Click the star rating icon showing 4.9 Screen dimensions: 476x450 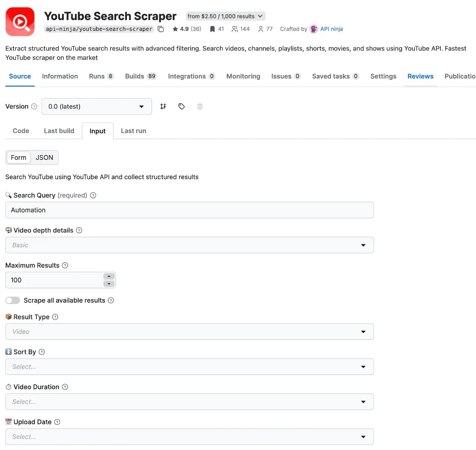175,29
